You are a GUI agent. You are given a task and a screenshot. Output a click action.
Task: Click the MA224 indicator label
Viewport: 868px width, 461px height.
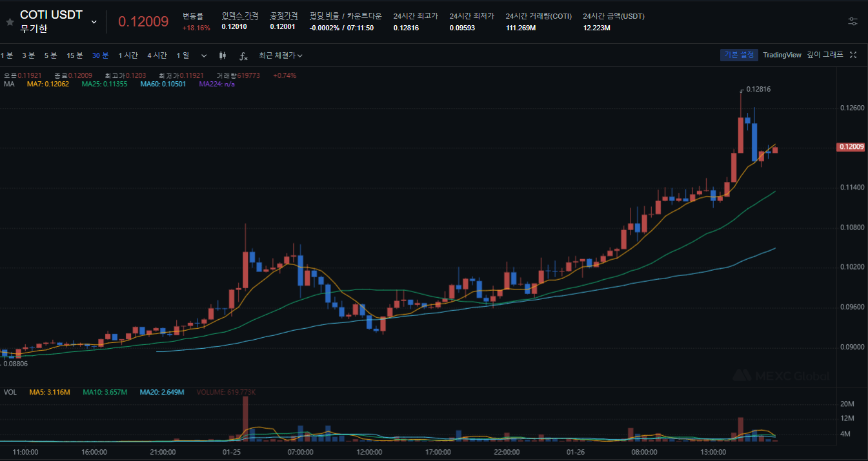click(217, 84)
